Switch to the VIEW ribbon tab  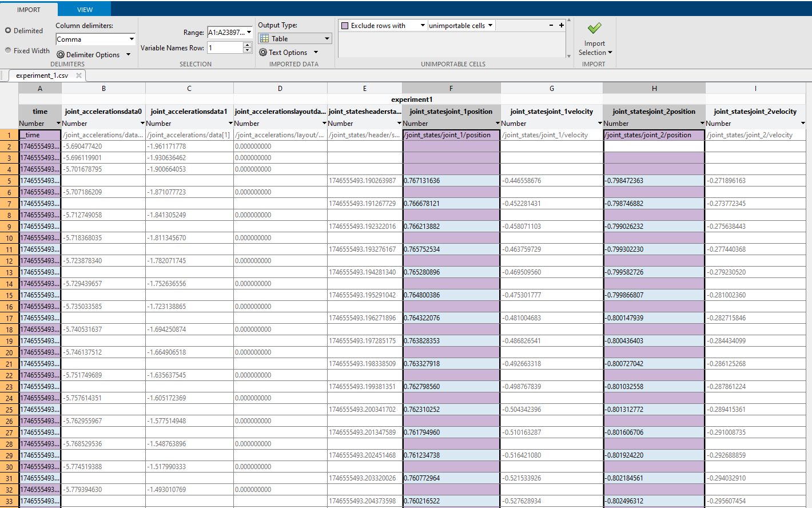(85, 10)
